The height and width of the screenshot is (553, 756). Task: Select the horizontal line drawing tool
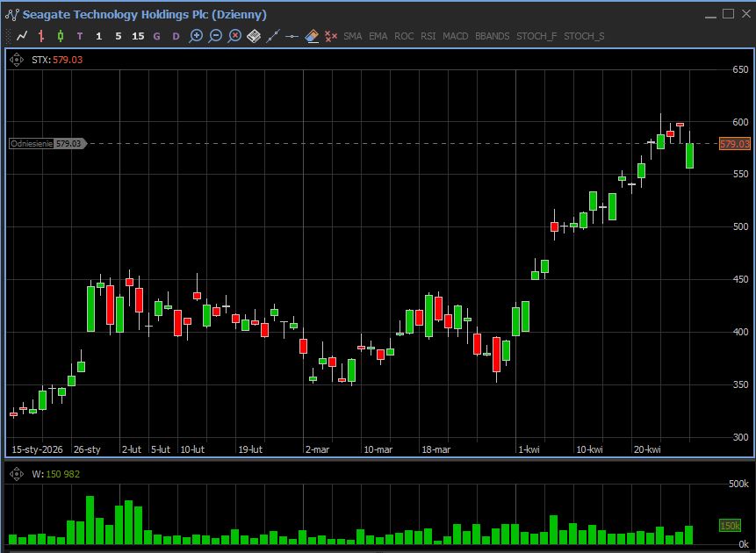coord(292,36)
